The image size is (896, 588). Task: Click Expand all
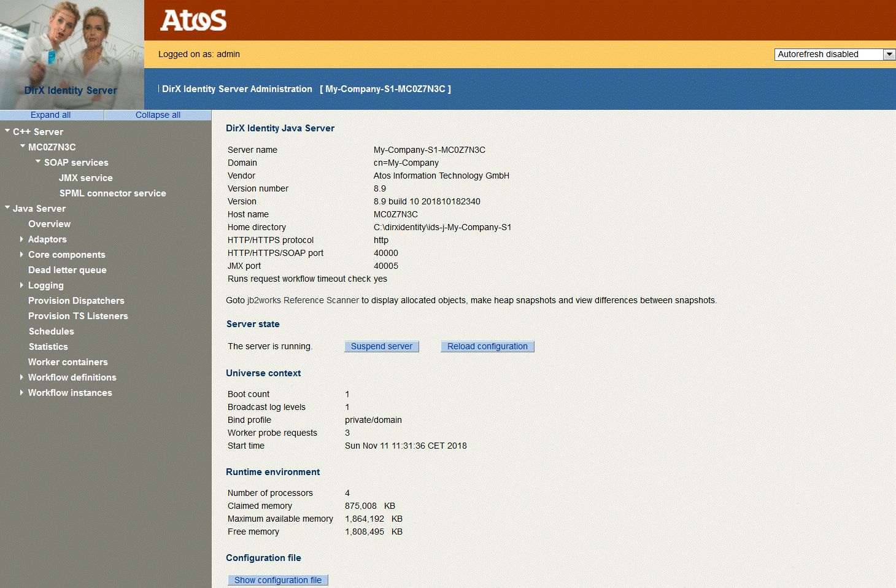[52, 114]
